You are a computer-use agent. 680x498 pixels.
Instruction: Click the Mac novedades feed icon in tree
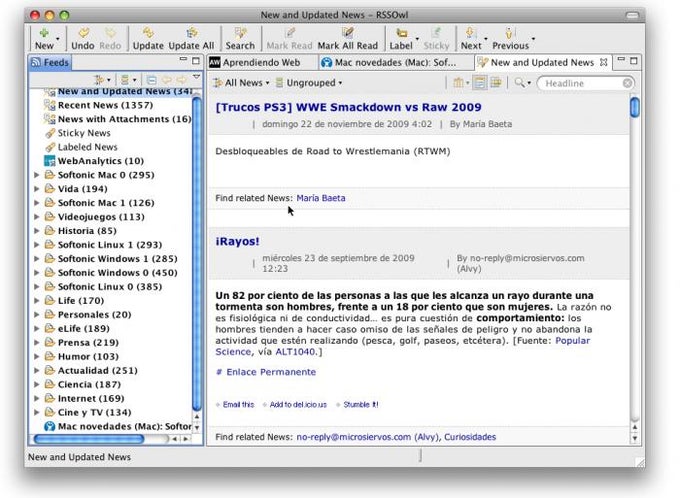click(49, 426)
